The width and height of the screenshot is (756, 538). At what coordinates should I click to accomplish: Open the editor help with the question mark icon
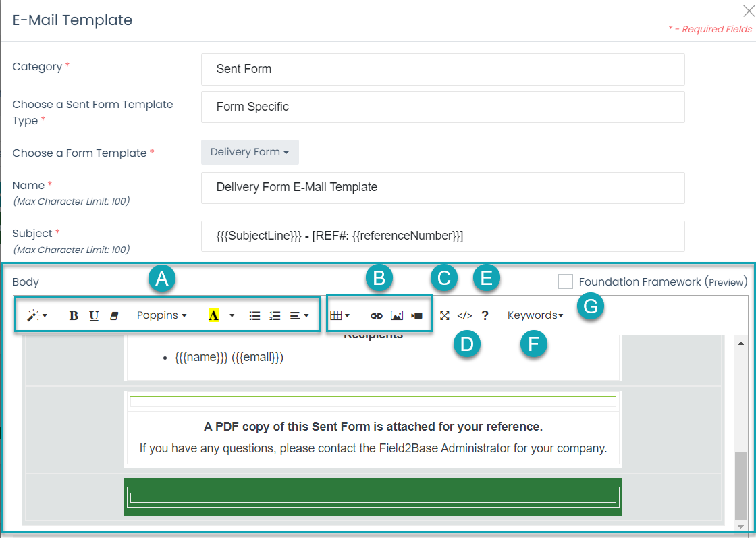485,315
